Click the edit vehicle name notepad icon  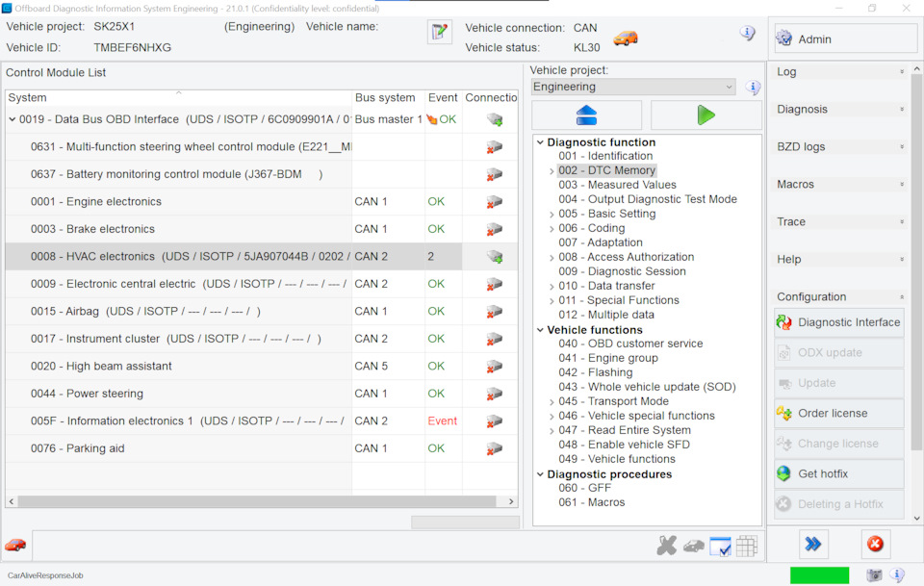tap(439, 32)
